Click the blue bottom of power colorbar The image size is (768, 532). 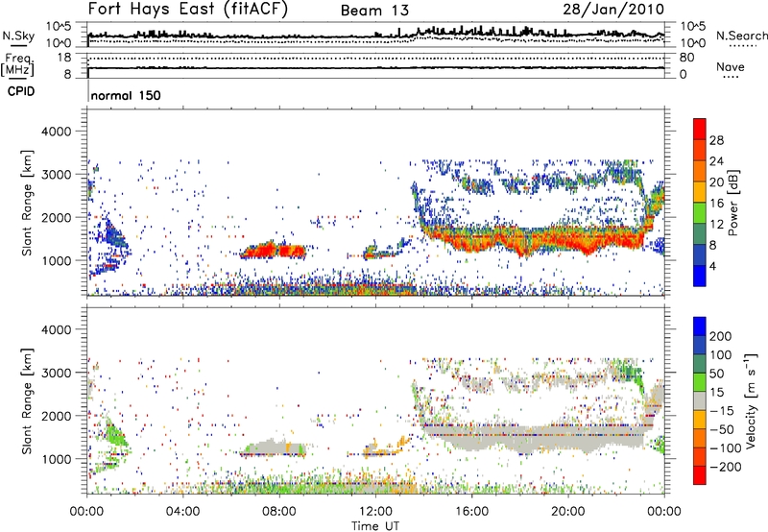click(x=700, y=276)
